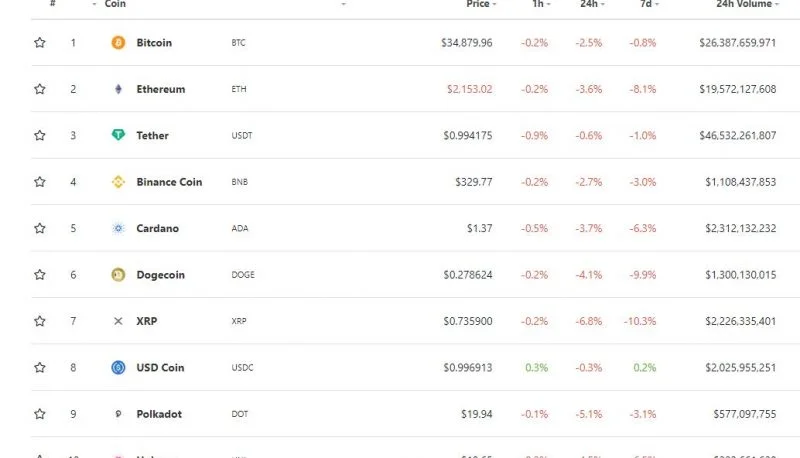The image size is (800, 458).
Task: Click the Binance Coin logo icon
Action: (x=118, y=182)
